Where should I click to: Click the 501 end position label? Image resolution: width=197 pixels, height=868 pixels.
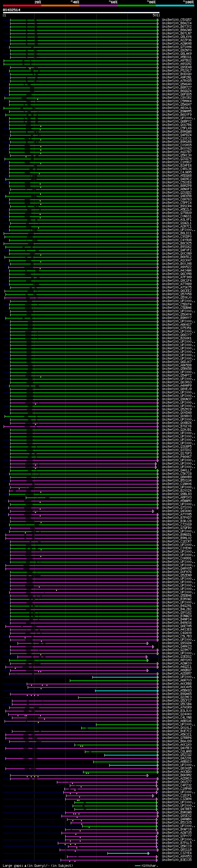tap(155, 15)
